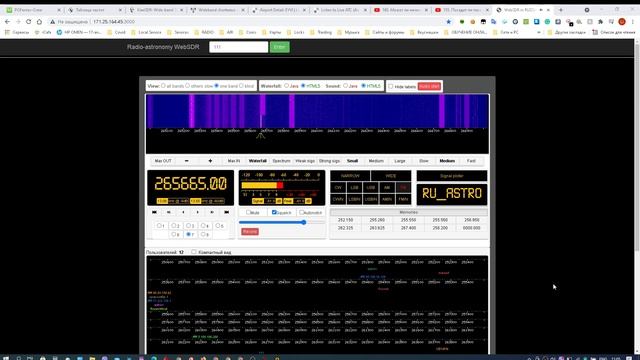Select 'others slow' view radio button
This screenshot has width=640, height=360.
pyautogui.click(x=187, y=86)
